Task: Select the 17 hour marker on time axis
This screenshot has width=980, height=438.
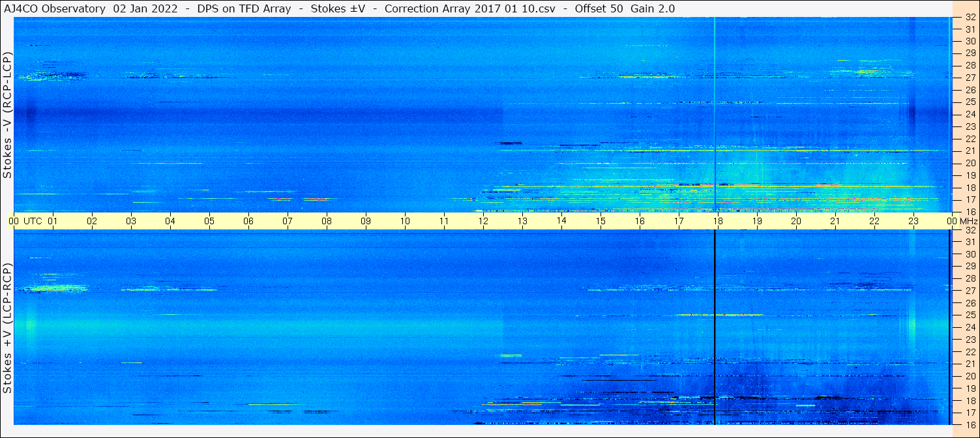Action: (679, 221)
